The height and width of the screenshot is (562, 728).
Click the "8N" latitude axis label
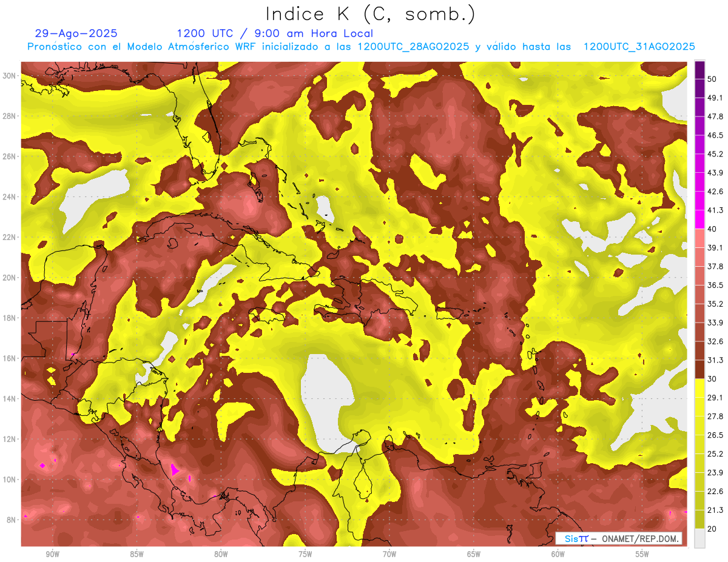click(12, 520)
